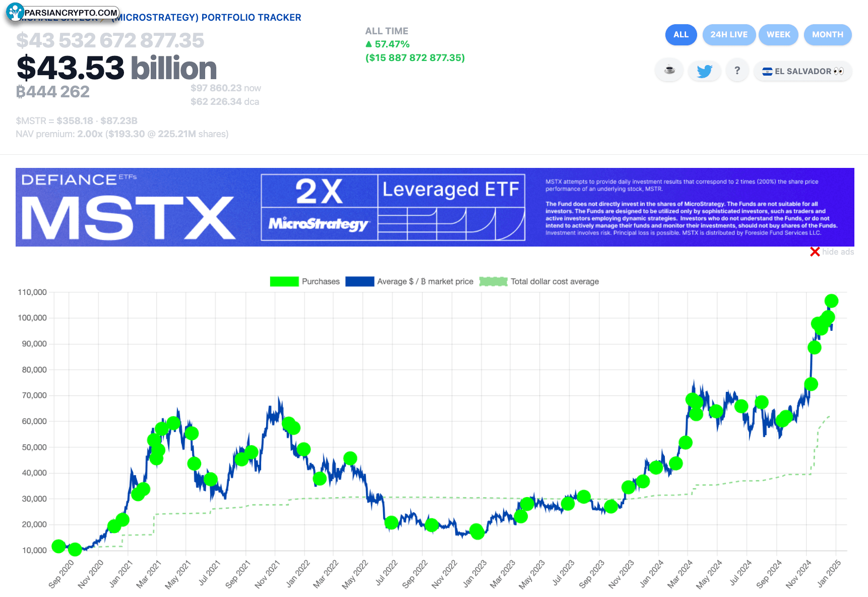
Task: Click the hide ads link text
Action: 838,252
